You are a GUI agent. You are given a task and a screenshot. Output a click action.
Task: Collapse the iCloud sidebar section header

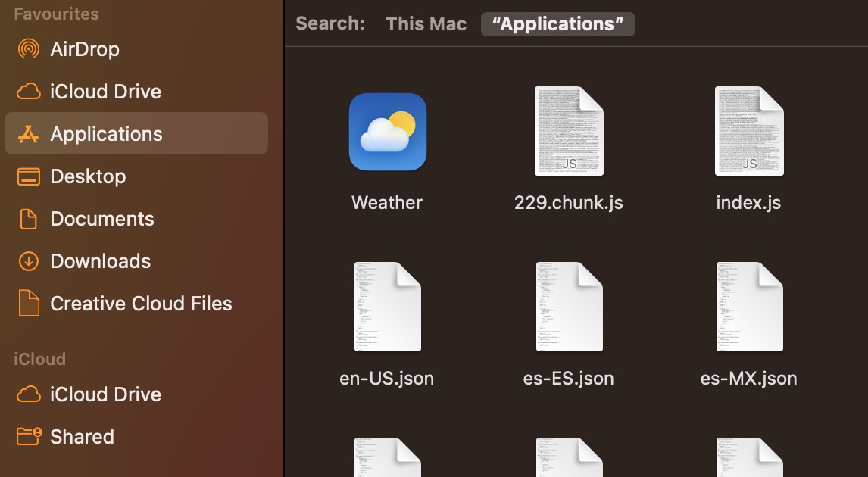coord(39,359)
